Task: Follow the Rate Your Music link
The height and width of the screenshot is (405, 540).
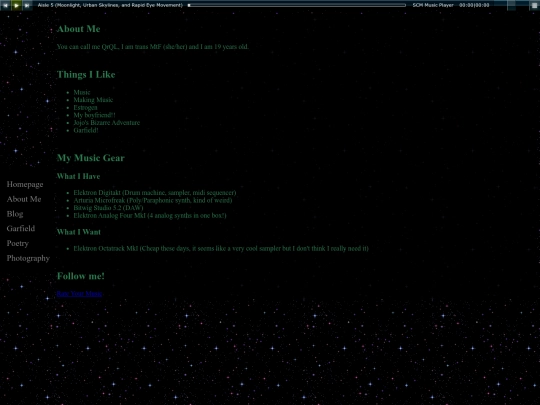Action: (x=79, y=294)
